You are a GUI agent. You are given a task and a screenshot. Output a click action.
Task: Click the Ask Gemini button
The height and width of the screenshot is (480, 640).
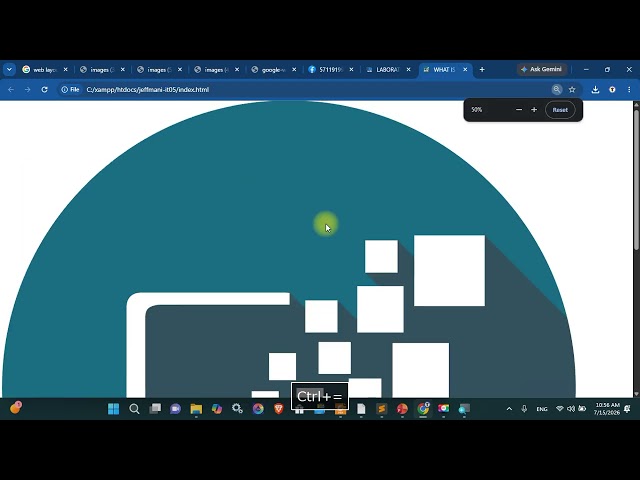click(x=541, y=69)
